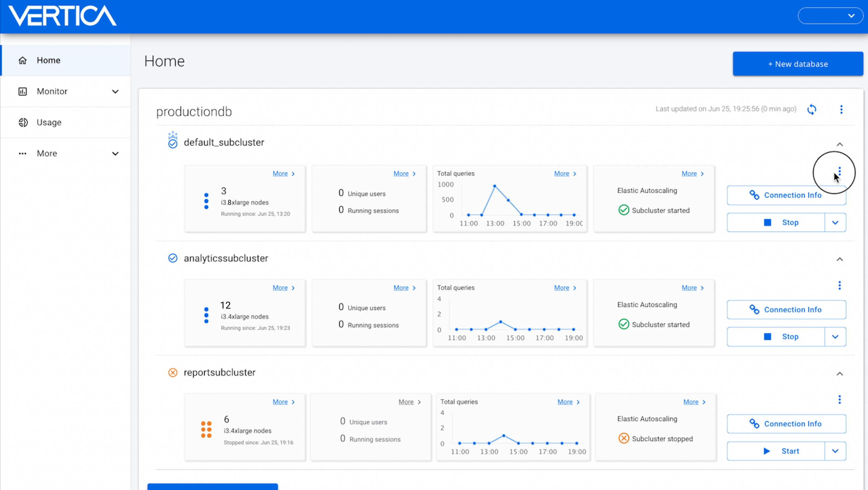Open default_subcluster three-dot options menu

click(x=840, y=171)
